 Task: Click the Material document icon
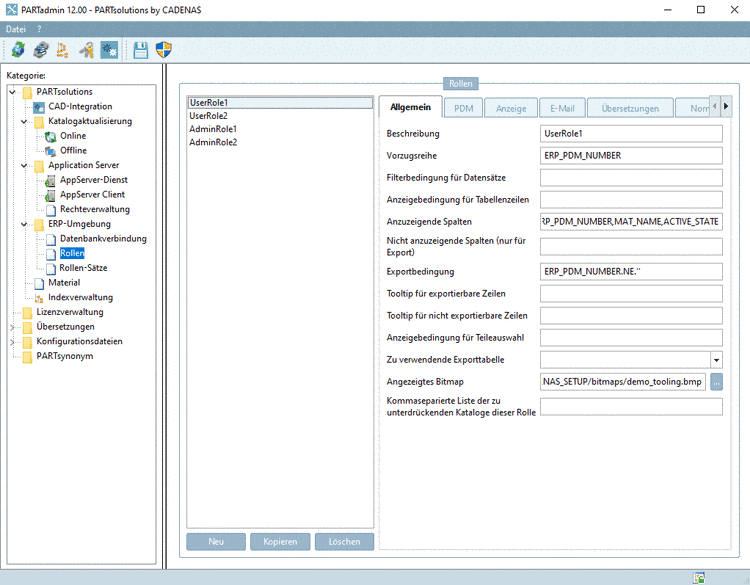[x=39, y=283]
